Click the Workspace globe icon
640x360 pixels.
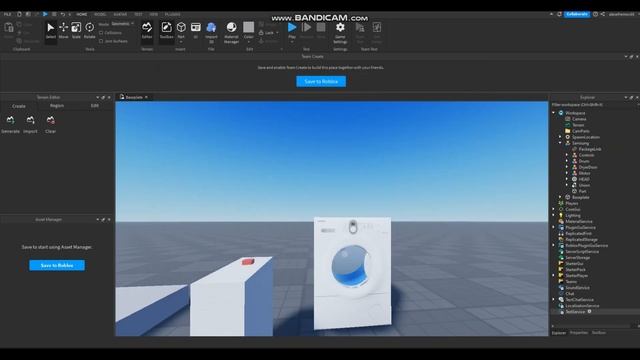(561, 113)
